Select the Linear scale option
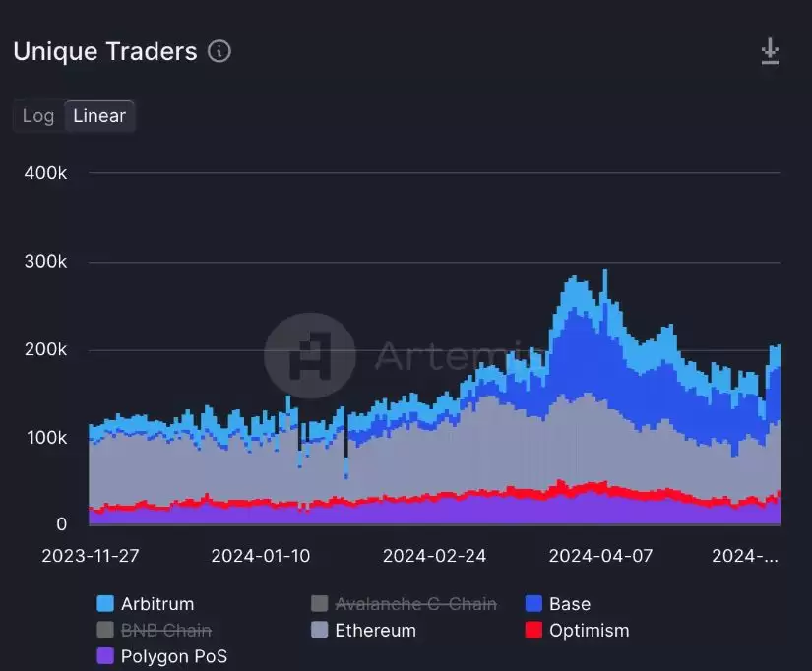 tap(99, 116)
